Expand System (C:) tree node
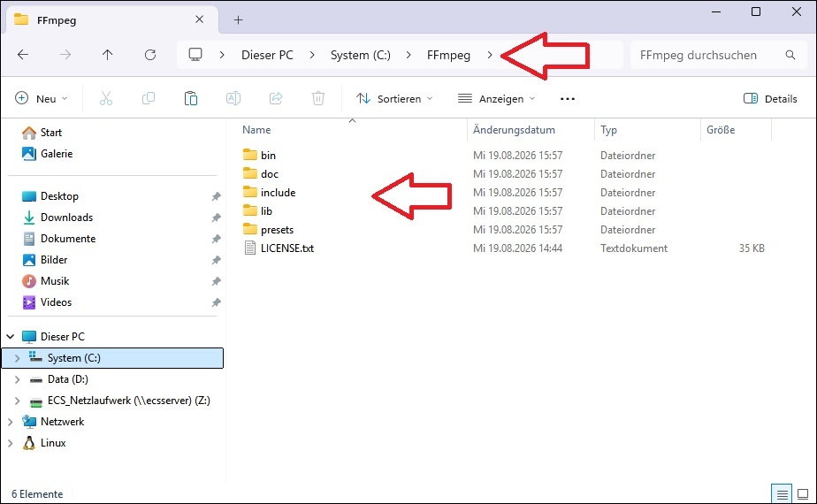The image size is (817, 504). coord(17,358)
